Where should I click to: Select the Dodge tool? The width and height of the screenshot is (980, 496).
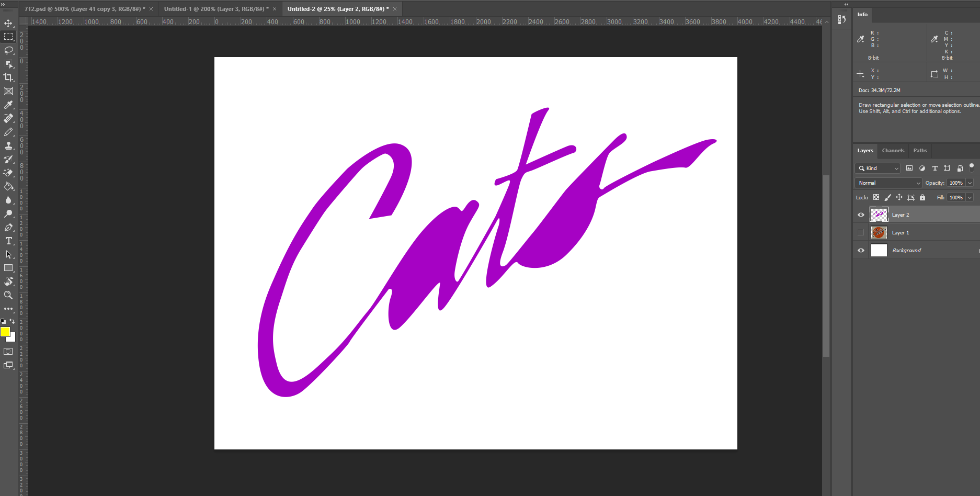click(x=8, y=213)
